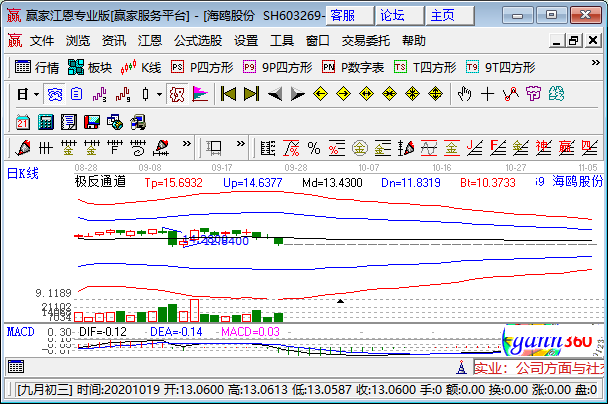
Task: Open the 浏览 menu
Action: pos(78,41)
